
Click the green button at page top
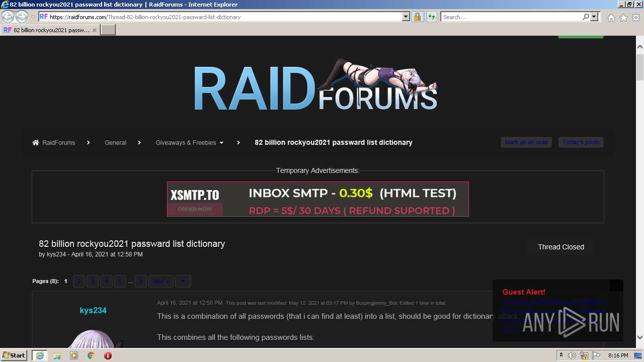click(581, 37)
